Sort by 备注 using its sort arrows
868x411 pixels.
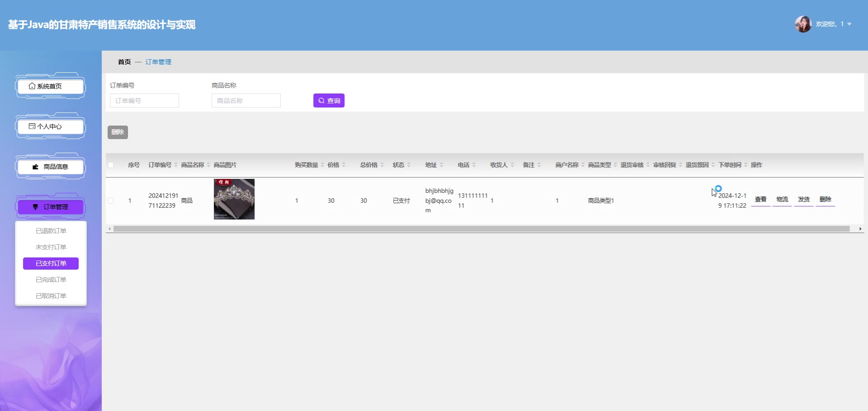(x=539, y=165)
